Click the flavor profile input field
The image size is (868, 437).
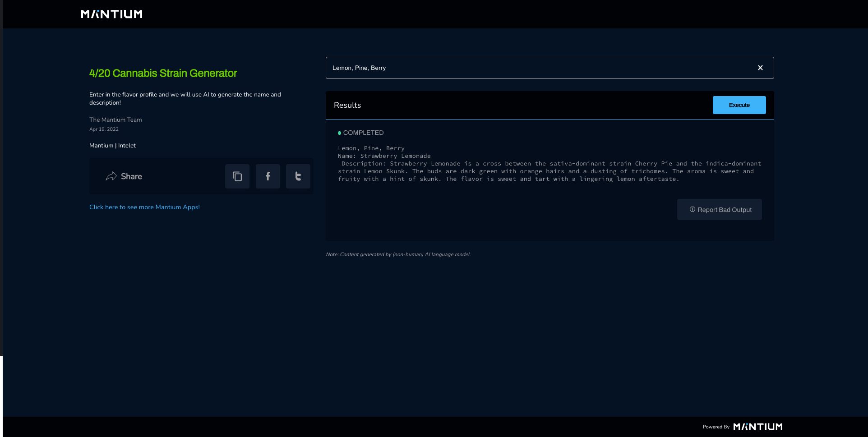click(x=549, y=68)
